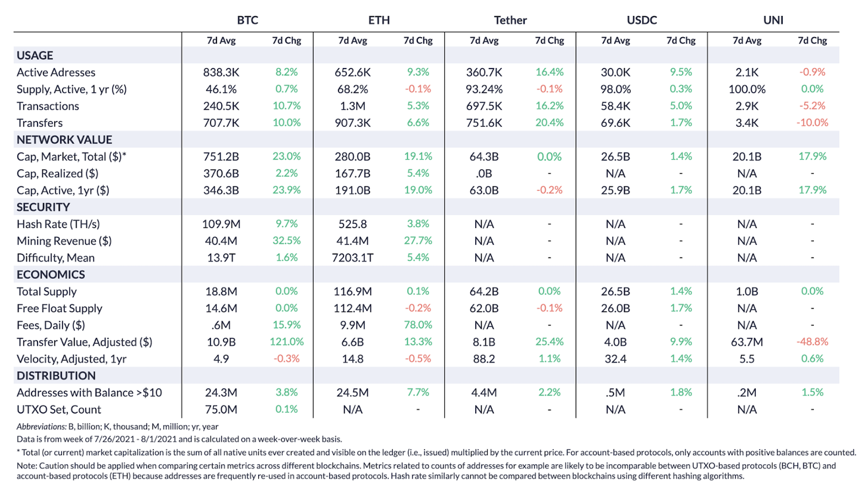This screenshot has height=491, width=868.
Task: Click the Hash Rate (TH/s) row label
Action: [57, 225]
